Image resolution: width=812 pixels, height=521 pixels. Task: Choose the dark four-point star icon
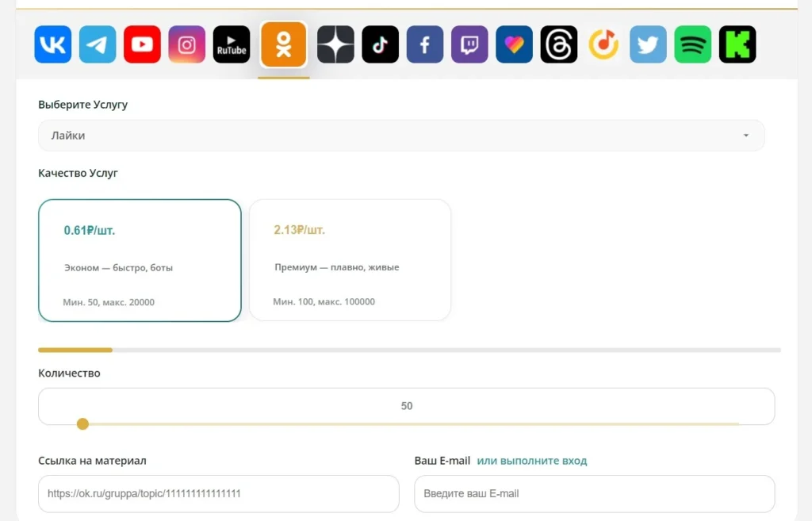[x=335, y=44]
